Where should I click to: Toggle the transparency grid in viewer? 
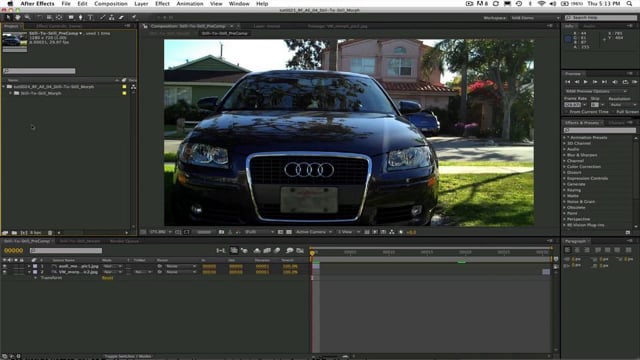tap(289, 232)
